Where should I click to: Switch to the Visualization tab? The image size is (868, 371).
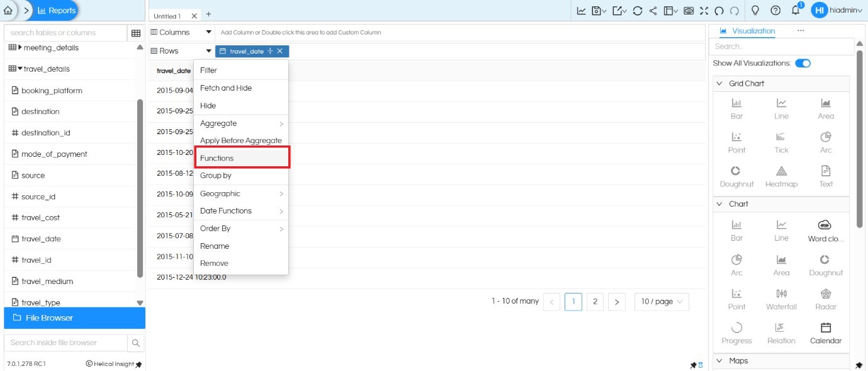click(x=747, y=31)
